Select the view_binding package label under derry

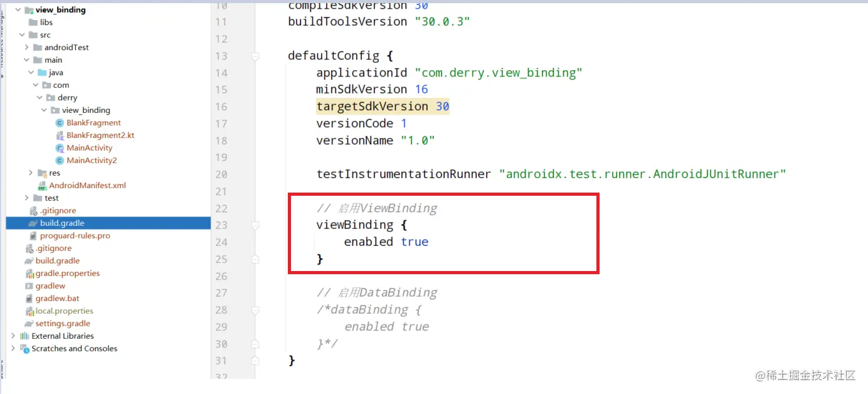coord(86,110)
